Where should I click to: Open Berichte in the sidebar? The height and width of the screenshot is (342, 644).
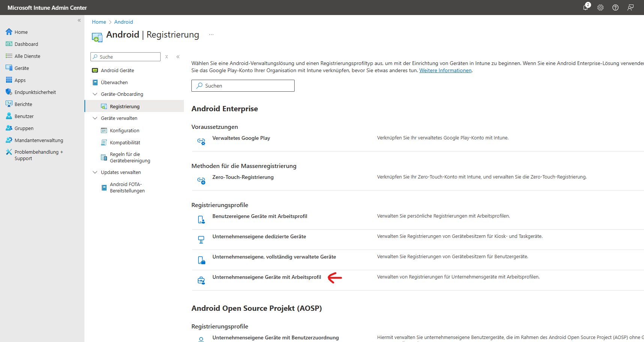23,104
